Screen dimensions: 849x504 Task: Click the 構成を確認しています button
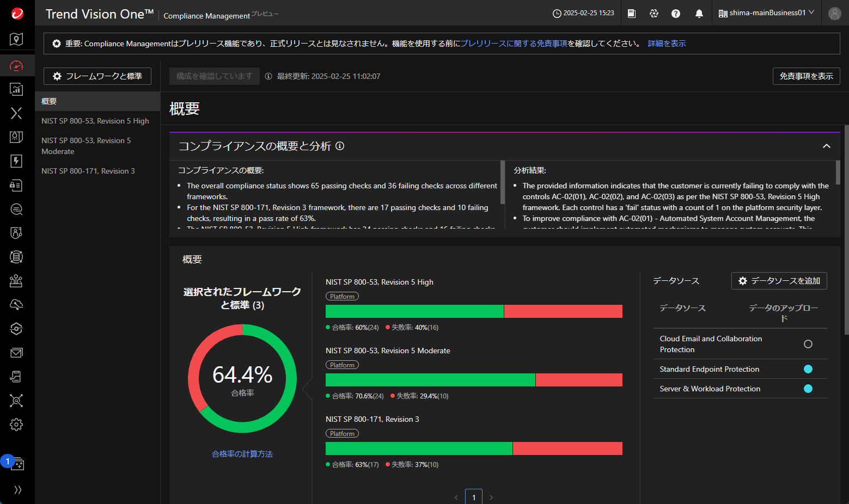point(214,76)
